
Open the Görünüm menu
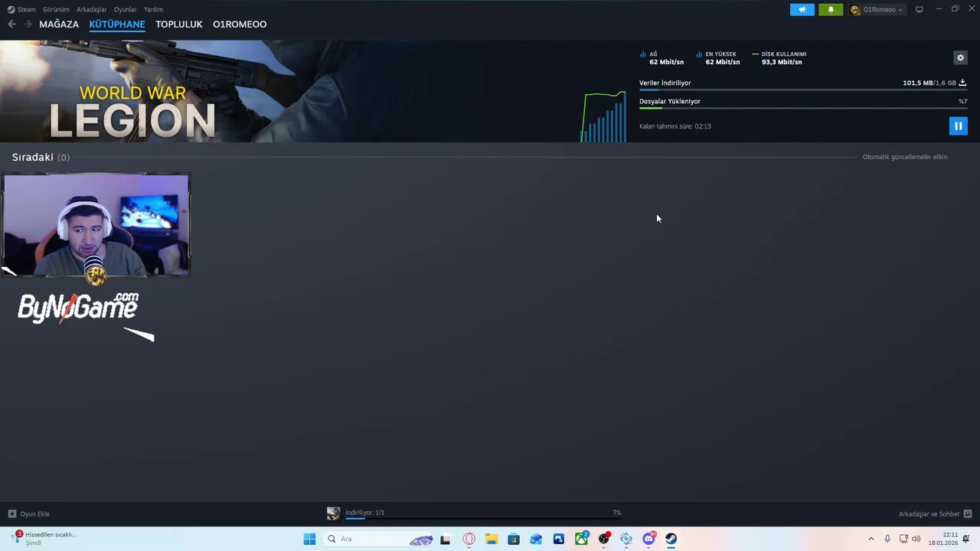[56, 9]
